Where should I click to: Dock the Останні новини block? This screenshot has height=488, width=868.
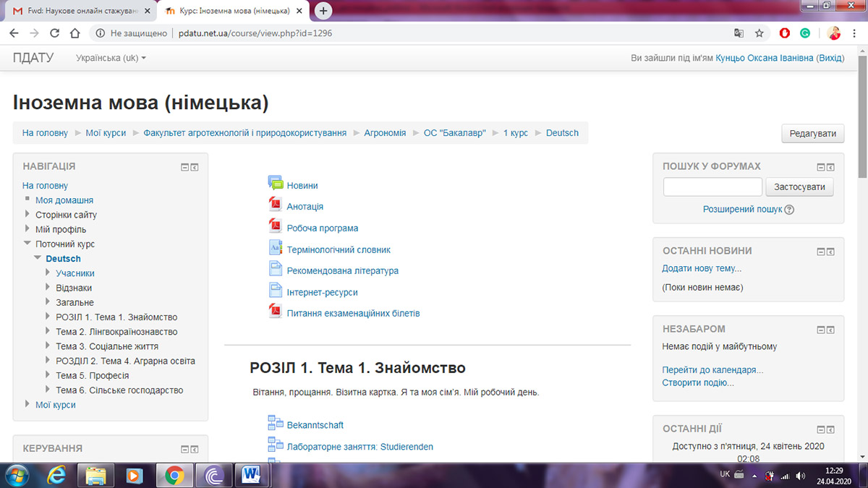pyautogui.click(x=831, y=252)
